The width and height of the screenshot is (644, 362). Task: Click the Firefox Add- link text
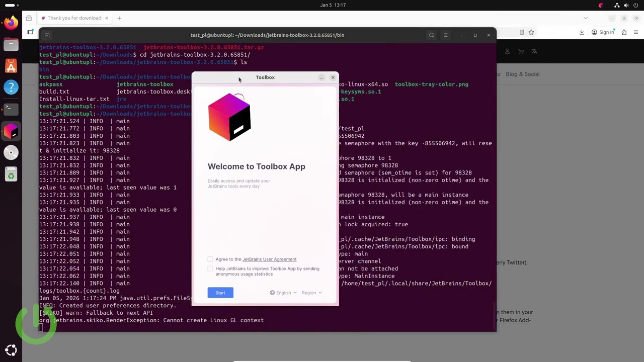click(515, 320)
